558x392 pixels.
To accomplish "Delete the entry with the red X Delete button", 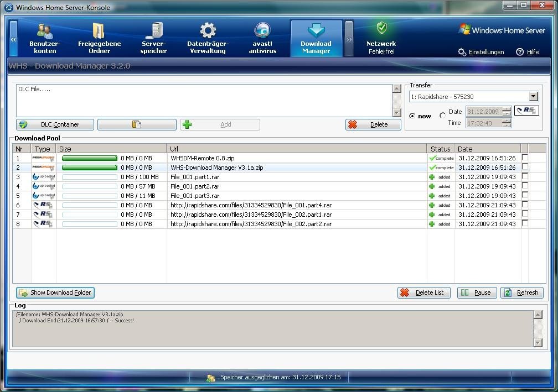I will (373, 124).
